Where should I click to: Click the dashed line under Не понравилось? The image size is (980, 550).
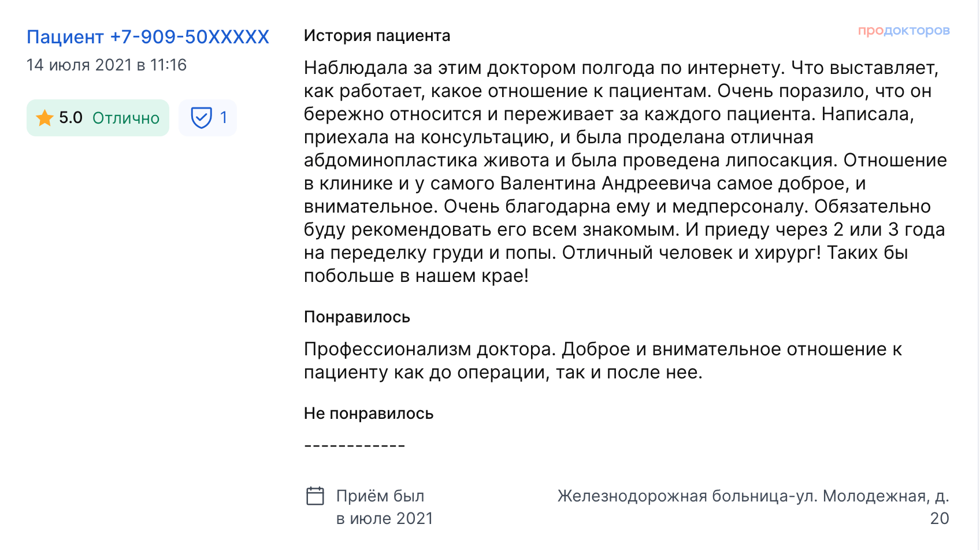pyautogui.click(x=354, y=446)
